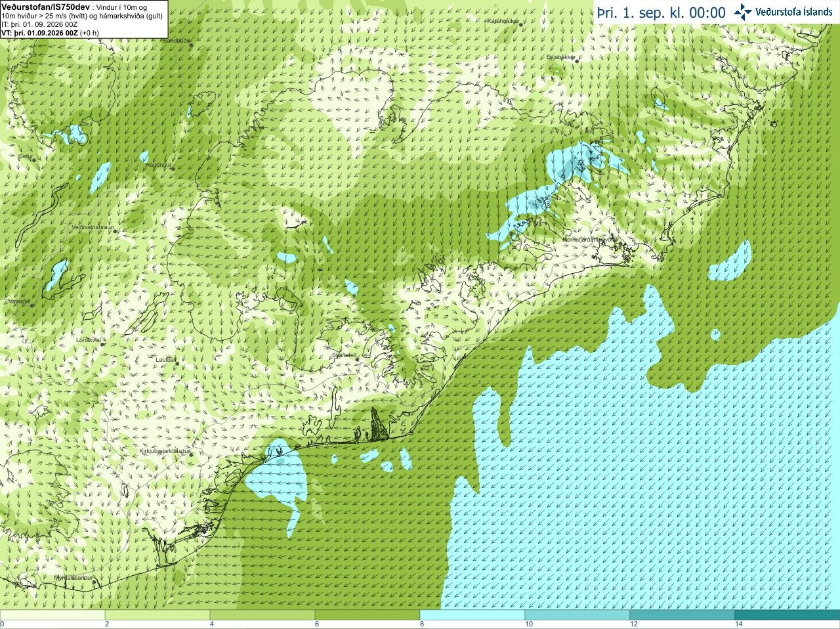Click the Lónakvísl station label

[x=88, y=340]
